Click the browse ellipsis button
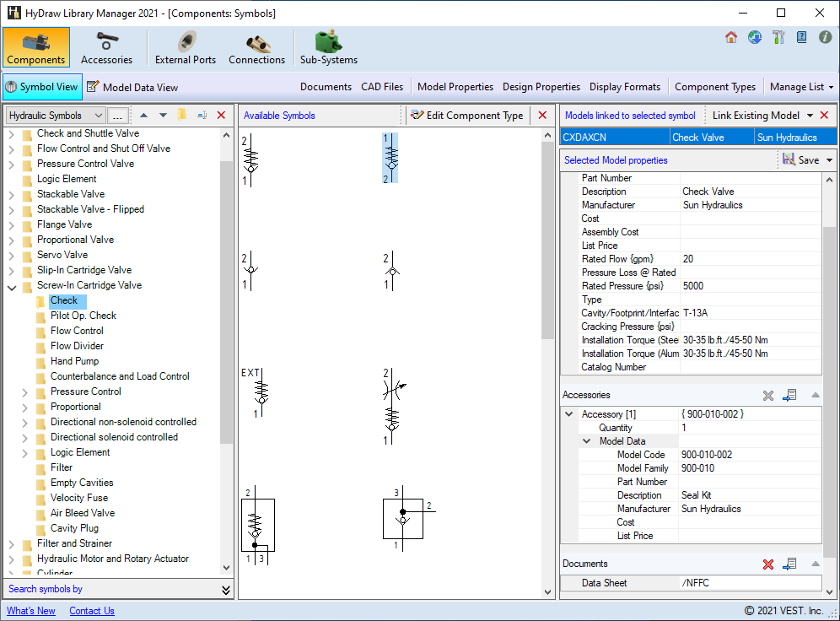The width and height of the screenshot is (840, 621). point(118,116)
